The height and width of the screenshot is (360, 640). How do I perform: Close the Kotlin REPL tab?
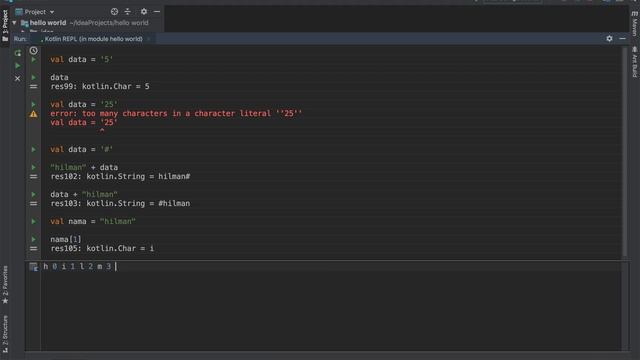coord(149,39)
